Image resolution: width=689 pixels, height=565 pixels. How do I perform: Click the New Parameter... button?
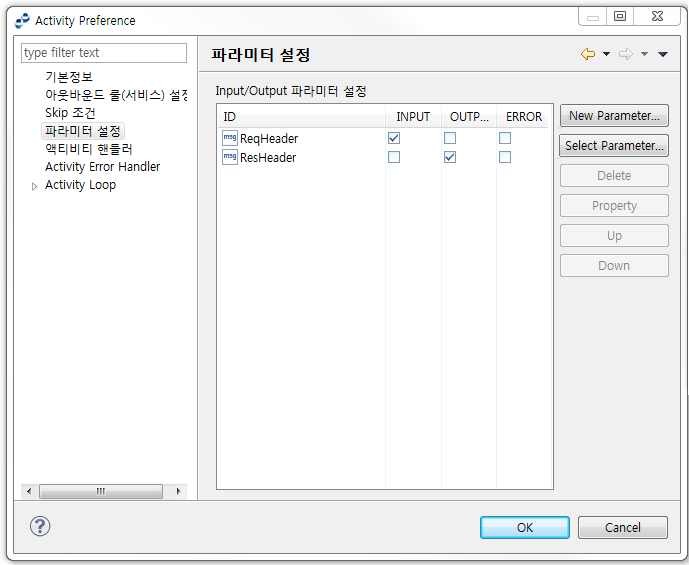[614, 116]
